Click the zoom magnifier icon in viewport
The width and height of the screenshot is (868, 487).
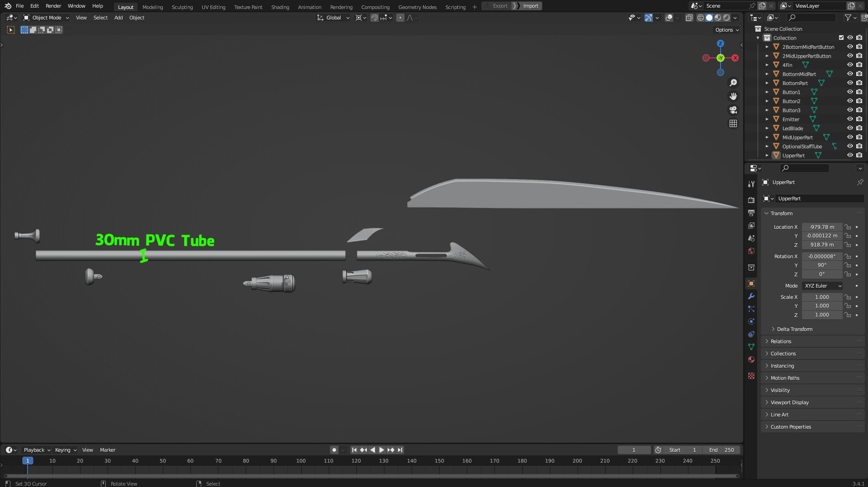click(x=733, y=83)
